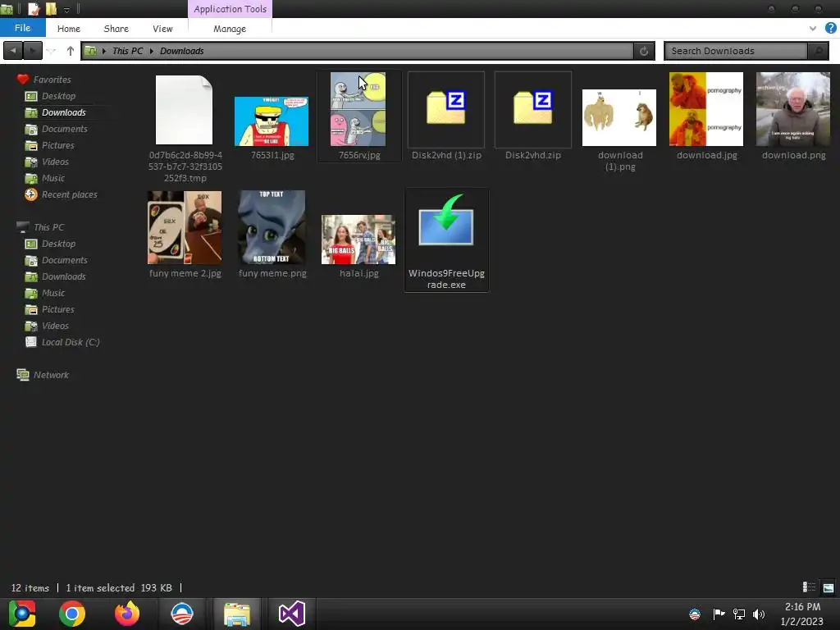Expand the ribbon with the chevron
The image size is (840, 630).
[x=813, y=29]
